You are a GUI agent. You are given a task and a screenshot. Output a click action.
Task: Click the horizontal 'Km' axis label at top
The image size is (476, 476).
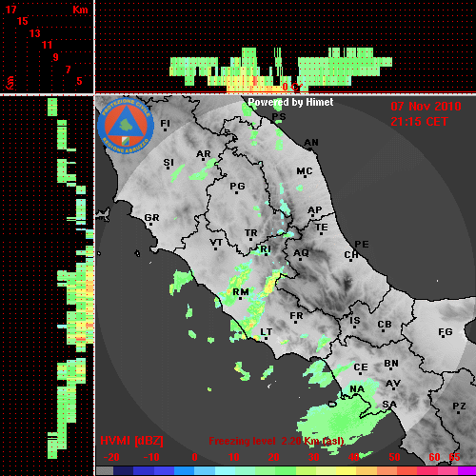click(x=80, y=10)
